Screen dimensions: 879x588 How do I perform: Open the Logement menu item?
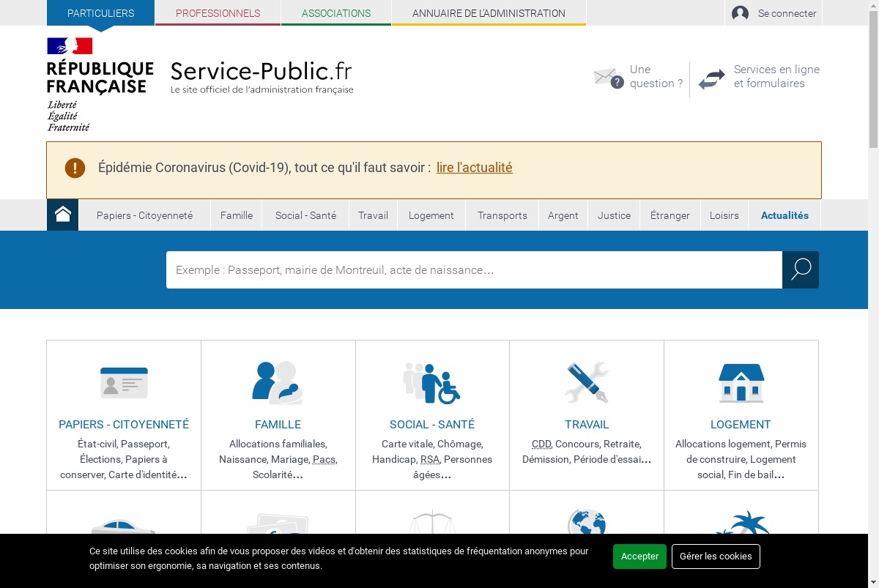click(431, 215)
